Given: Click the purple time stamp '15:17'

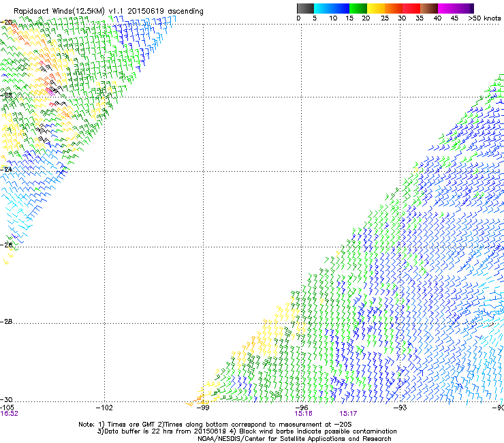Looking at the screenshot, I should (348, 414).
